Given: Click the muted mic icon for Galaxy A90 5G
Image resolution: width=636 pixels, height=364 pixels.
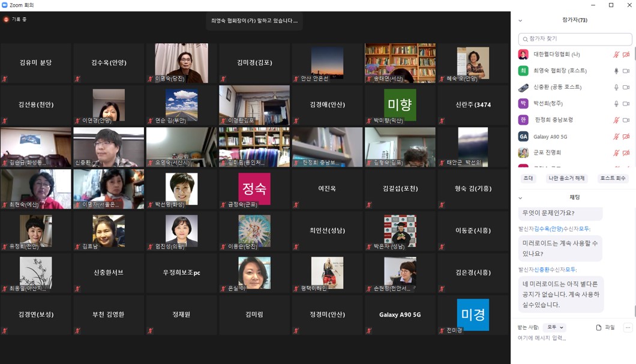Looking at the screenshot, I should pyautogui.click(x=616, y=137).
